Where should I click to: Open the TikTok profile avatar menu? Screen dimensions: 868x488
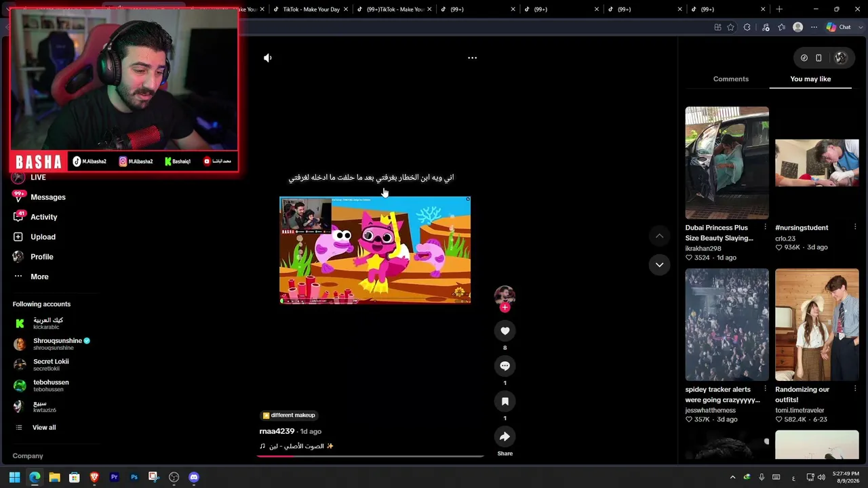(841, 58)
